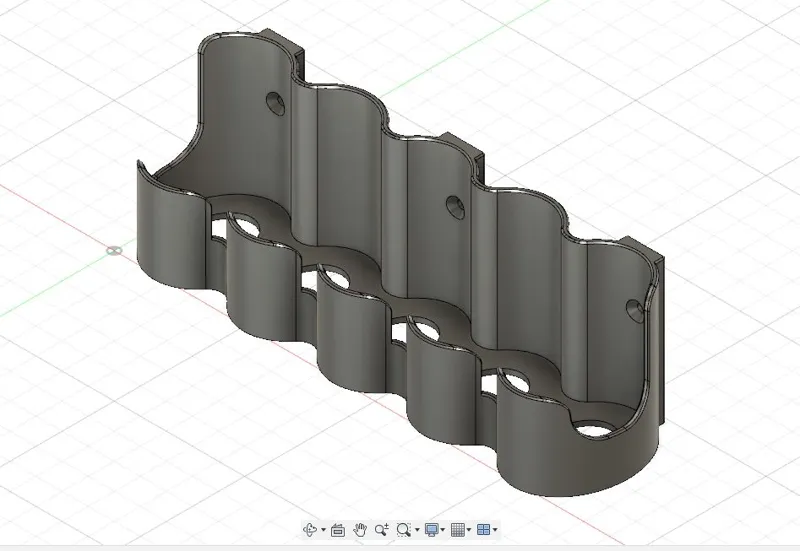Open Grid and Snaps settings icon
Image resolution: width=800 pixels, height=551 pixels.
[458, 530]
